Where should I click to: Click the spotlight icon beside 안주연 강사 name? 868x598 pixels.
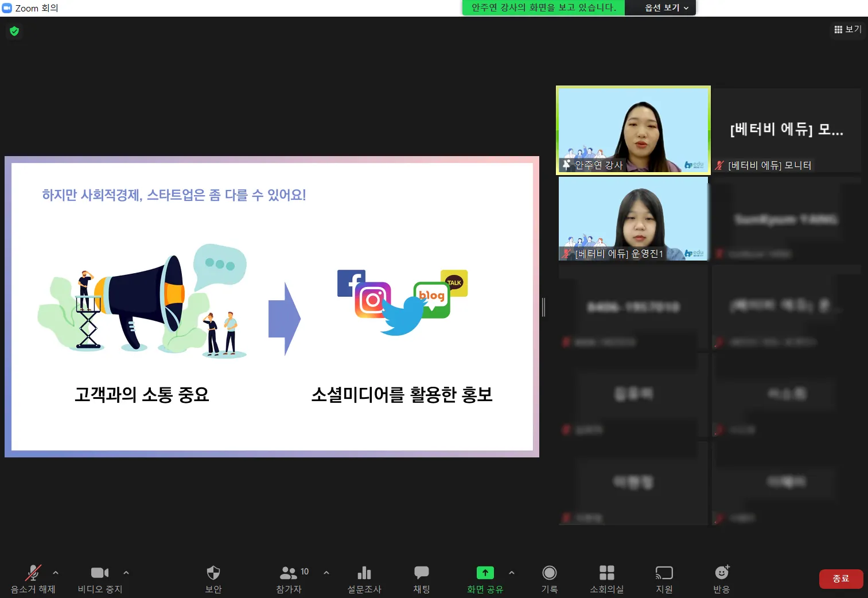point(566,165)
